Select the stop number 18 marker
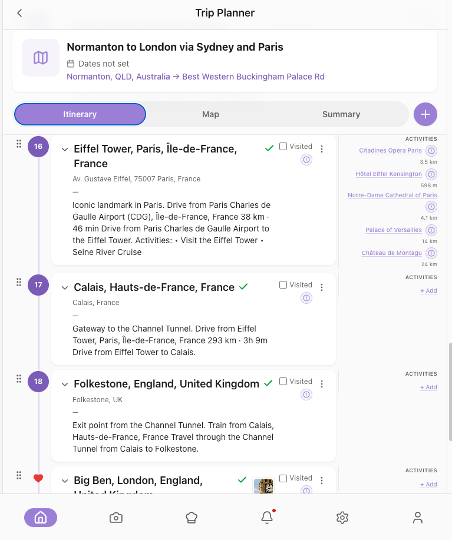The width and height of the screenshot is (452, 540). coord(38,381)
